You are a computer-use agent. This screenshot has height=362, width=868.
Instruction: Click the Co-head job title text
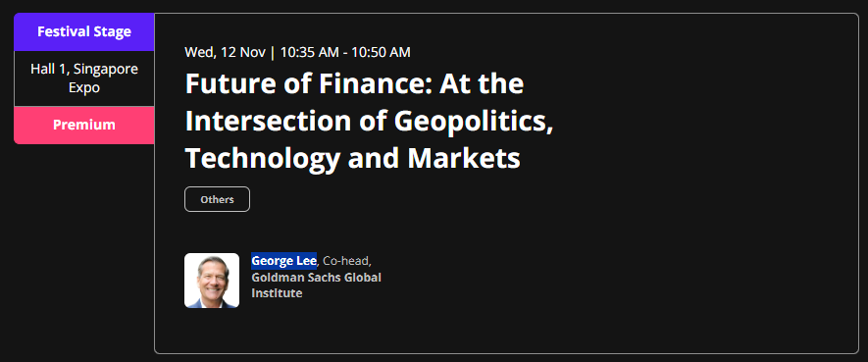(346, 260)
